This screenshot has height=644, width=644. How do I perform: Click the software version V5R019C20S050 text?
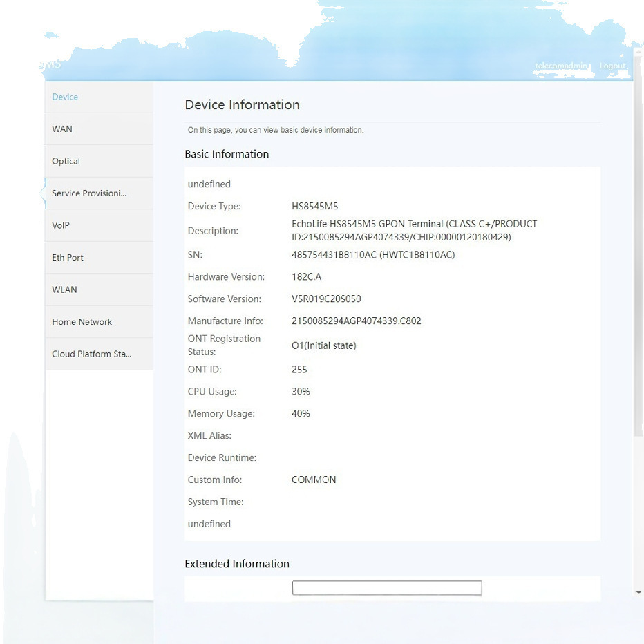(x=326, y=299)
